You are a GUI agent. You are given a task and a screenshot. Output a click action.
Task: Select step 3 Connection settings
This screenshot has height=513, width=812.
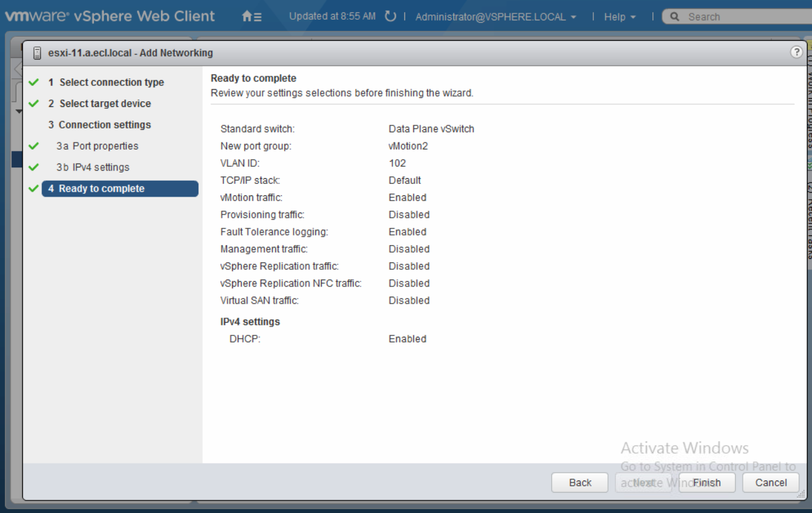pos(105,125)
